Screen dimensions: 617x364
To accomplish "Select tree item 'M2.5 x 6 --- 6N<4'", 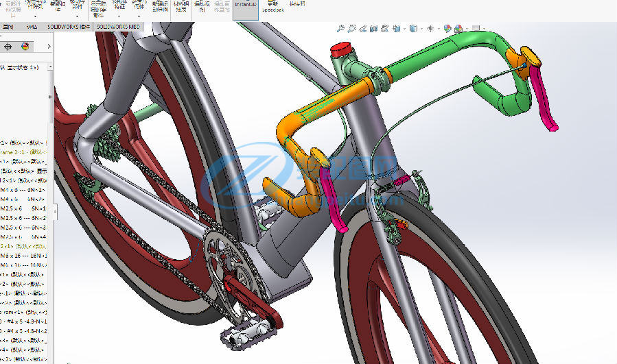I will click(x=23, y=236).
